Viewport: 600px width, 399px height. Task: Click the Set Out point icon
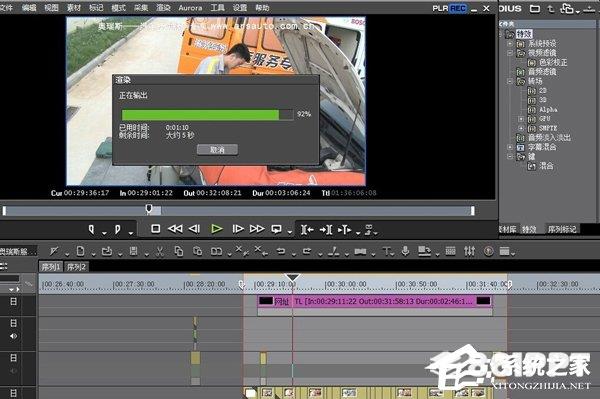(117, 229)
